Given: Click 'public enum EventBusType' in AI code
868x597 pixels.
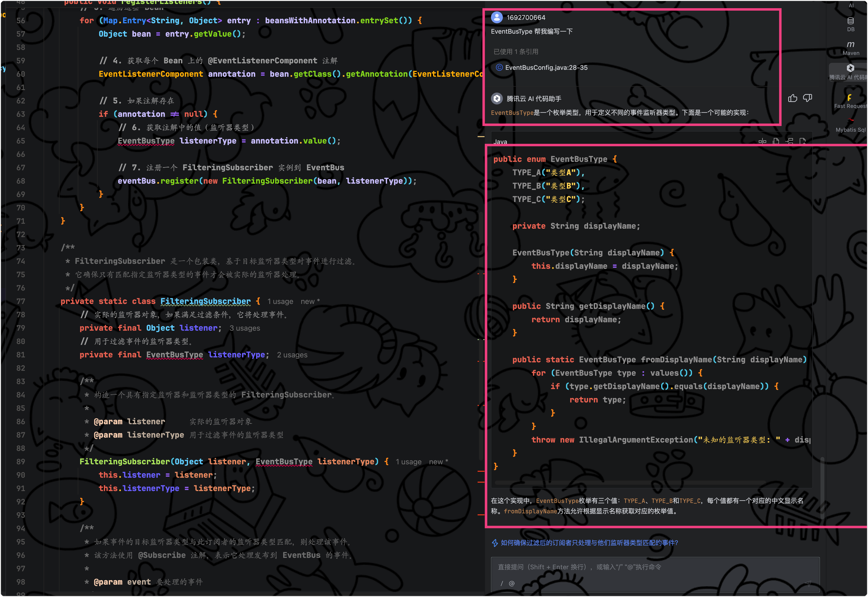Looking at the screenshot, I should point(550,159).
